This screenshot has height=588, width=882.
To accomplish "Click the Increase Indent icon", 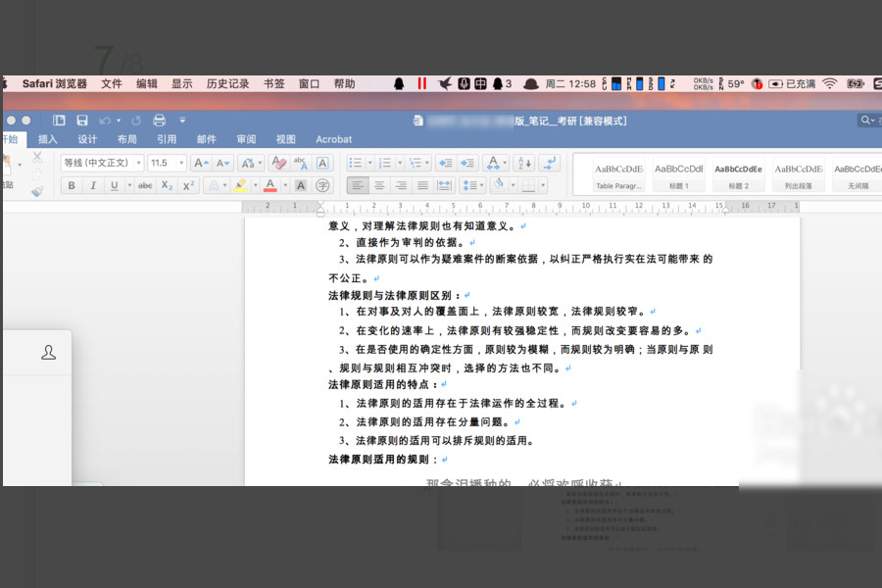I will coord(469,162).
